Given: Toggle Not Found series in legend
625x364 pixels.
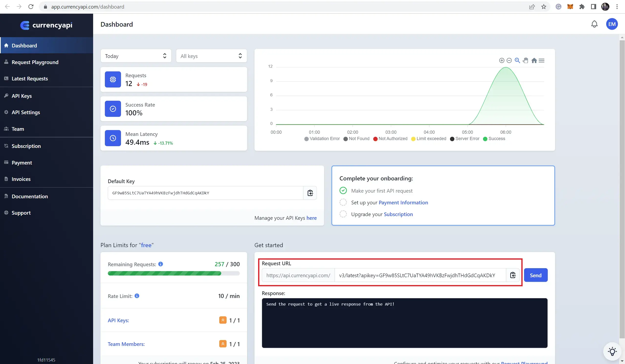Looking at the screenshot, I should pyautogui.click(x=356, y=139).
